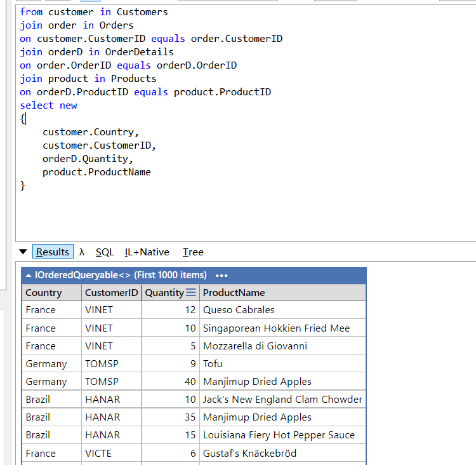Select the Country column header
Image resolution: width=476 pixels, height=465 pixels.
pyautogui.click(x=52, y=292)
